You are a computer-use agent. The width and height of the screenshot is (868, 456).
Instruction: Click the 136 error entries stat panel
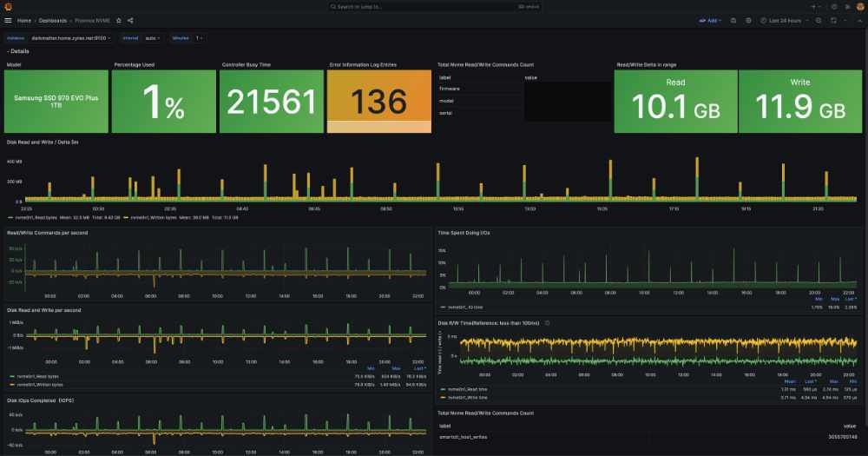(x=379, y=102)
